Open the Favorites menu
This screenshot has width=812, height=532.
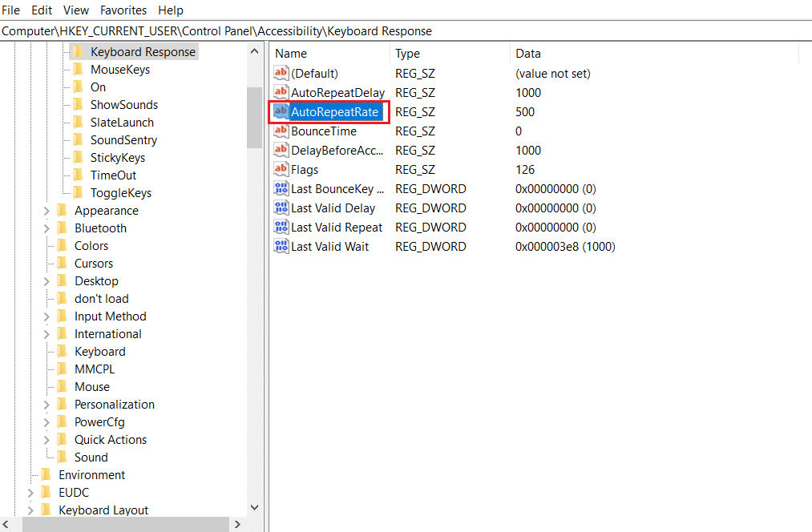point(123,10)
